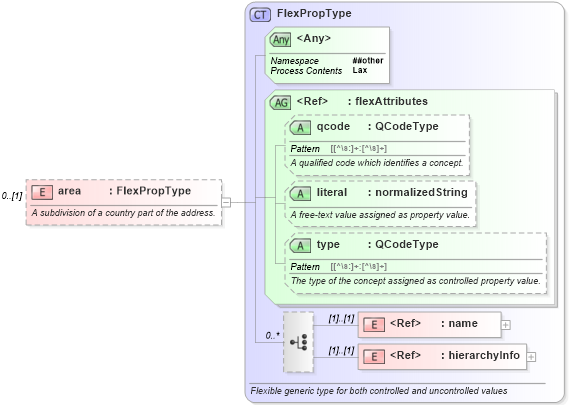The width and height of the screenshot is (569, 405).
Task: Click the <Any> wildcard label
Action: (314, 38)
